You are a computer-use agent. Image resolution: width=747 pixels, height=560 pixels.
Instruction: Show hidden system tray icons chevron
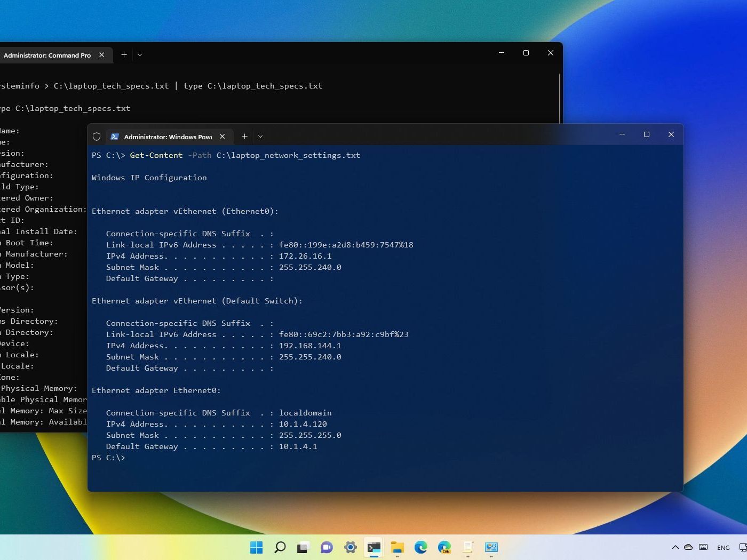(x=675, y=547)
